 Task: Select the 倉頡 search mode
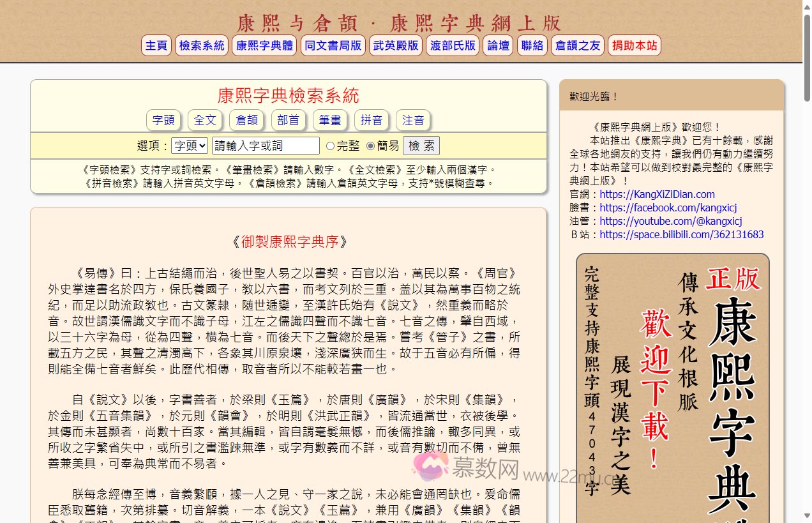coord(246,120)
